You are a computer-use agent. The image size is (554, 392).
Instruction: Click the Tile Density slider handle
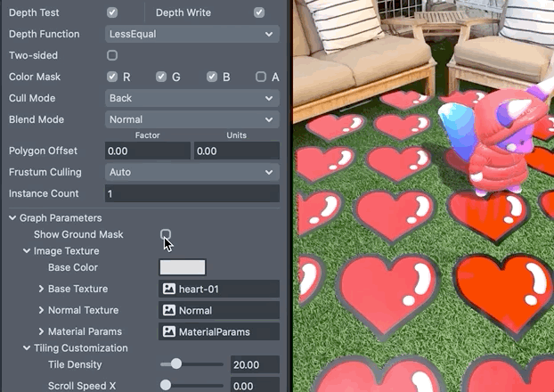[176, 364]
